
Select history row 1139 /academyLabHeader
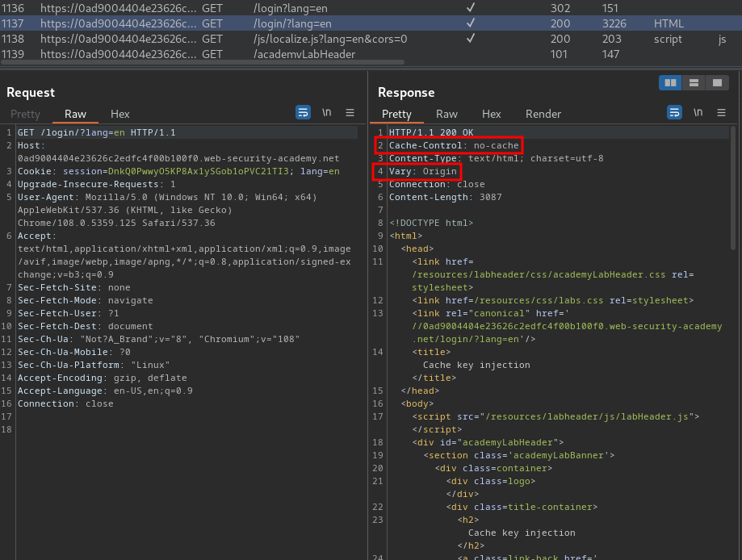371,54
